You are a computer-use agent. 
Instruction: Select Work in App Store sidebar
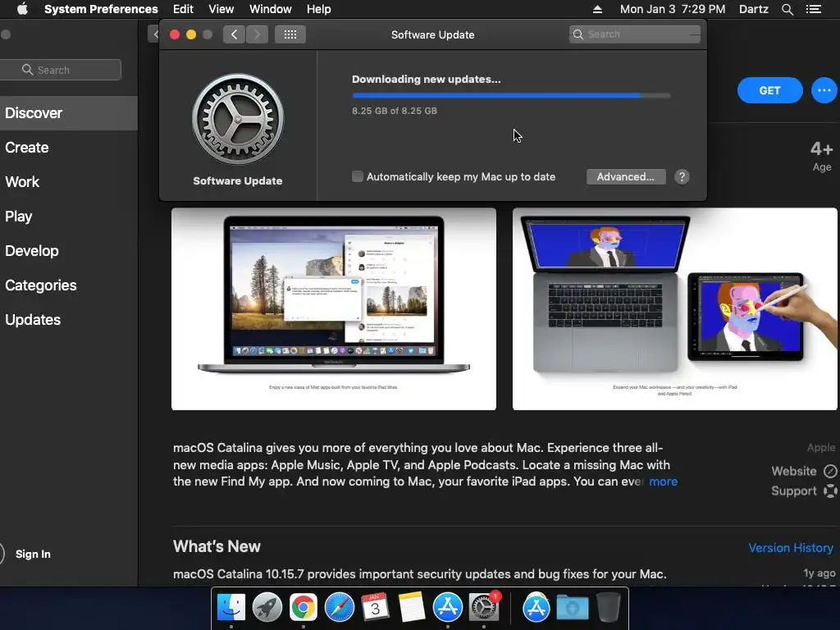click(69, 181)
